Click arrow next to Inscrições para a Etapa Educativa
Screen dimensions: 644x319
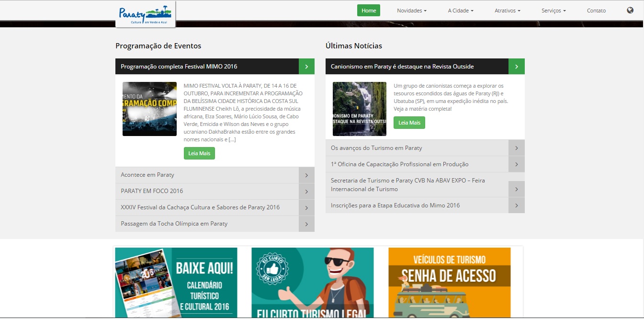[516, 205]
